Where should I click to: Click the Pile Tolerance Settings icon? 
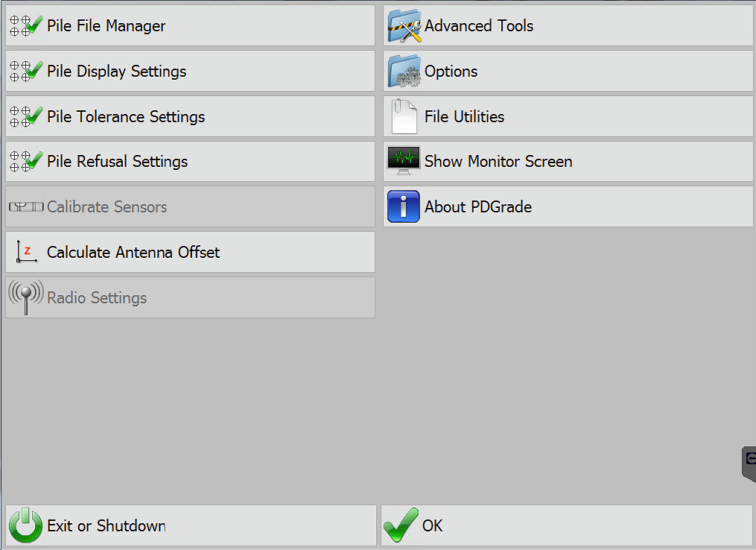point(26,117)
